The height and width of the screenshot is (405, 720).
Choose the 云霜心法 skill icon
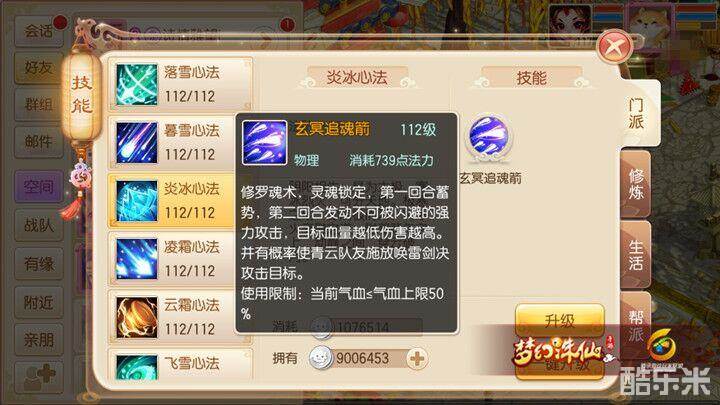point(136,317)
